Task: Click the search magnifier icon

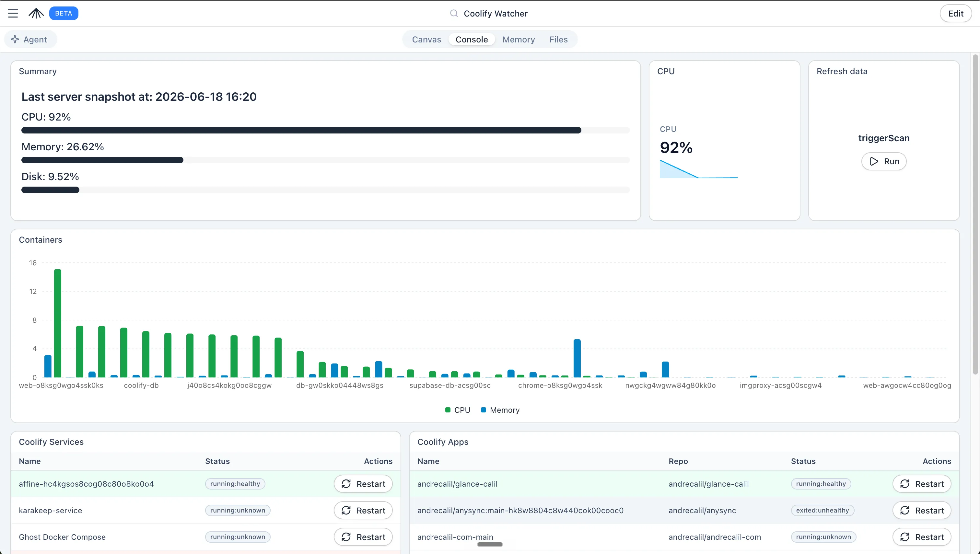Action: coord(454,13)
